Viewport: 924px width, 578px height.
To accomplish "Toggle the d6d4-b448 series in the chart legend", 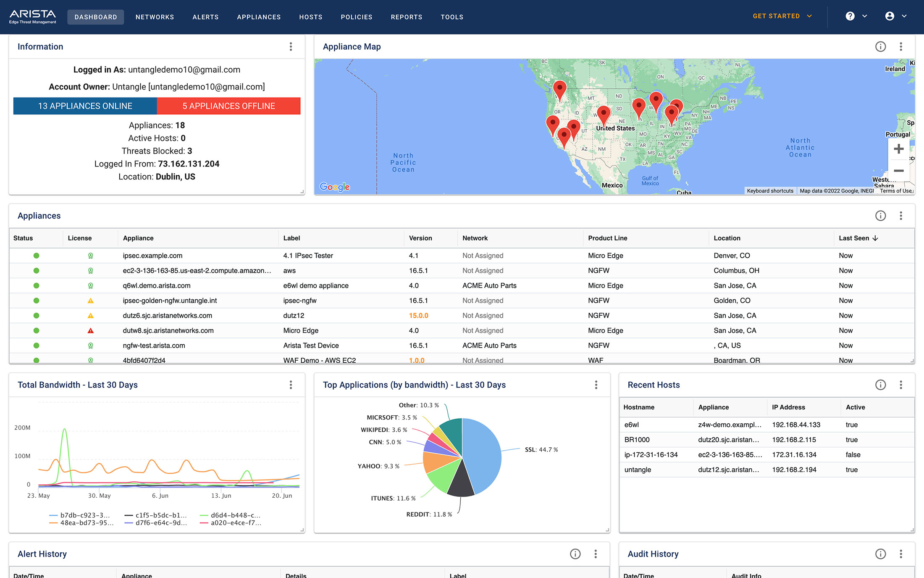I will (x=230, y=515).
